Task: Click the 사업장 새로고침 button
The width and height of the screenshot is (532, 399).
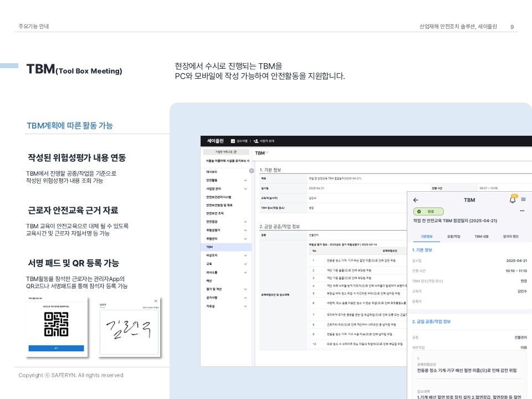Action: 225,152
